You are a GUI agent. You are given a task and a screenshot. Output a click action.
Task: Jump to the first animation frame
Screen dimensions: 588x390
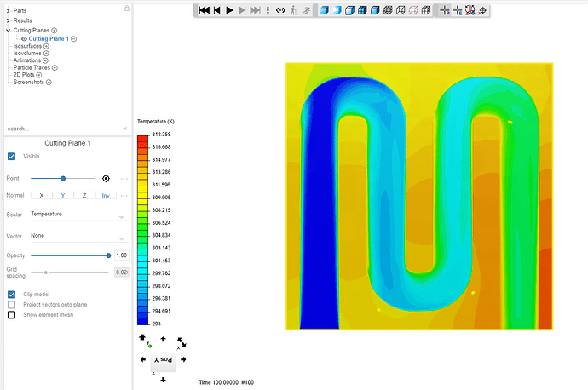204,10
